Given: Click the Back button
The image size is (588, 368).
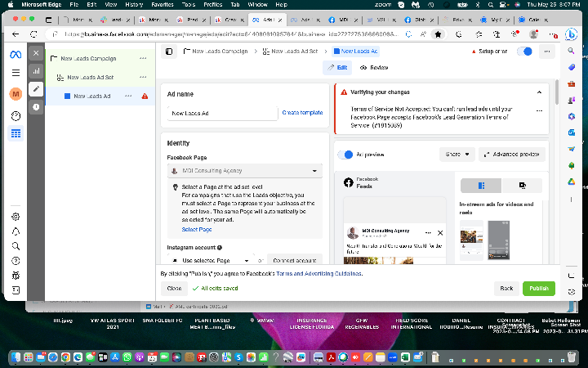Looking at the screenshot, I should 506,289.
